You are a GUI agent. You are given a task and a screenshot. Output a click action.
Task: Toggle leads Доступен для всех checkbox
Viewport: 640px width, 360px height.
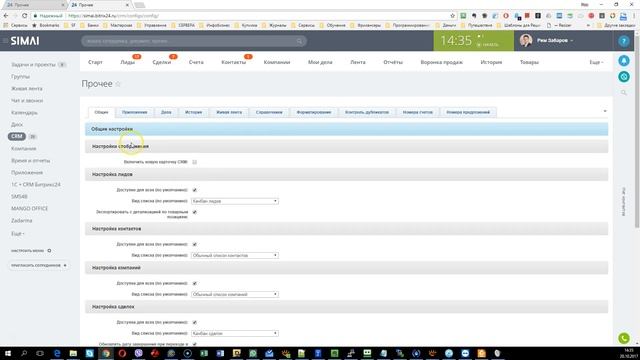click(195, 190)
